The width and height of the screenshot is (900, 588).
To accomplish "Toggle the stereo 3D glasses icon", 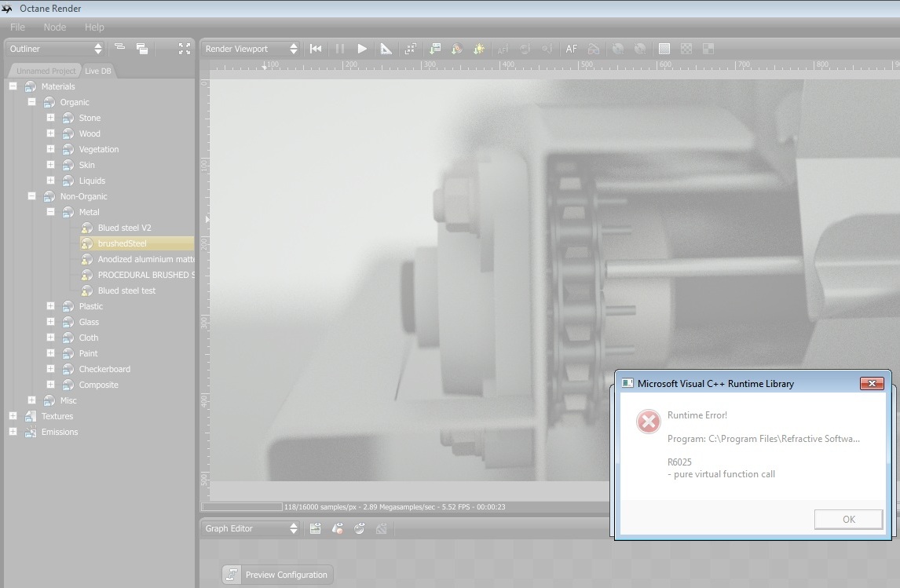I will coord(594,49).
